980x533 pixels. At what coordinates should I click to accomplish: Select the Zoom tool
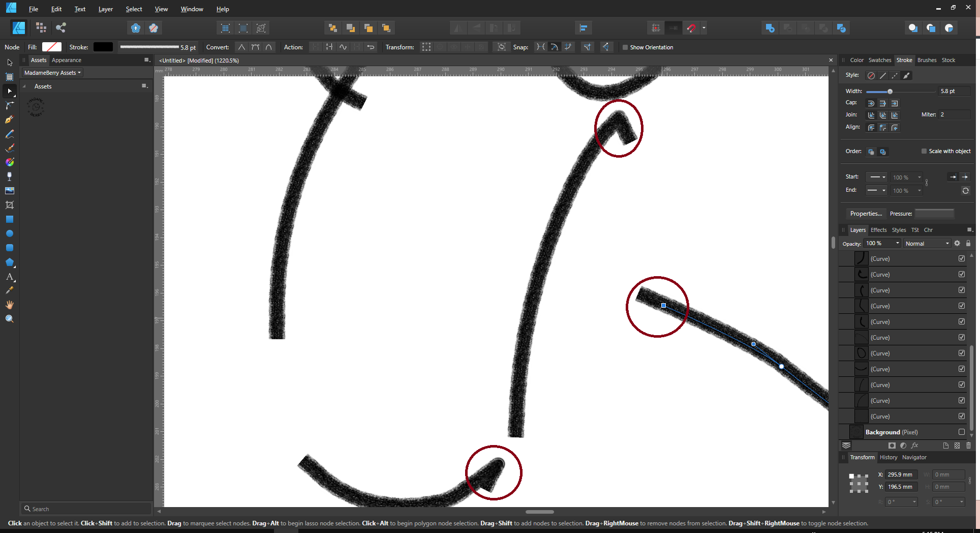tap(10, 319)
